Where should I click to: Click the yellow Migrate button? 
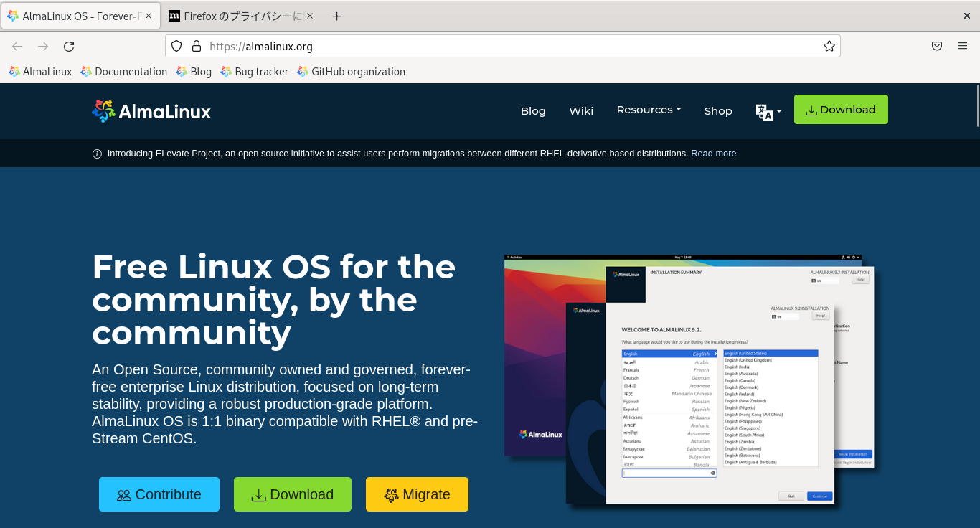click(x=417, y=494)
